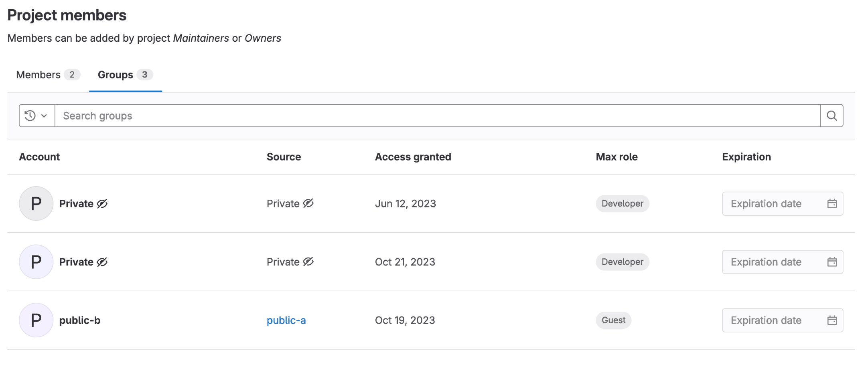Screen dimensions: 868x365
Task: Click the public-b group avatar
Action: 36,320
